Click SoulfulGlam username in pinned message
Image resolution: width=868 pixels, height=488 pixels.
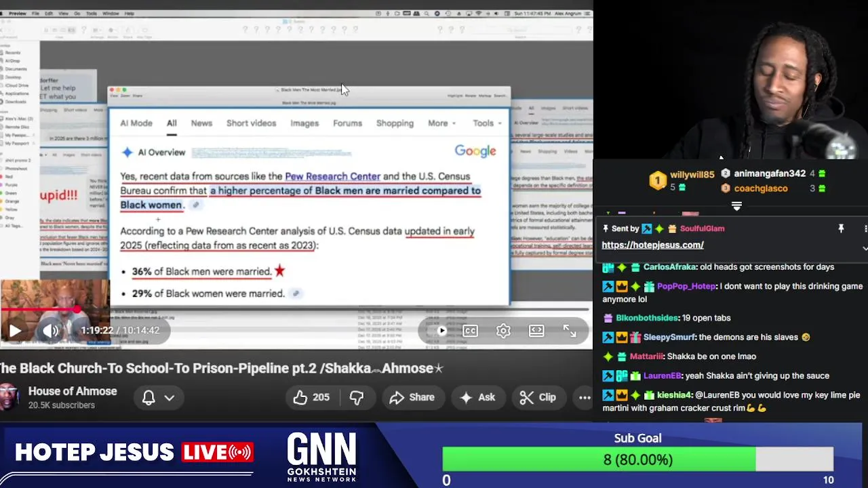point(702,229)
